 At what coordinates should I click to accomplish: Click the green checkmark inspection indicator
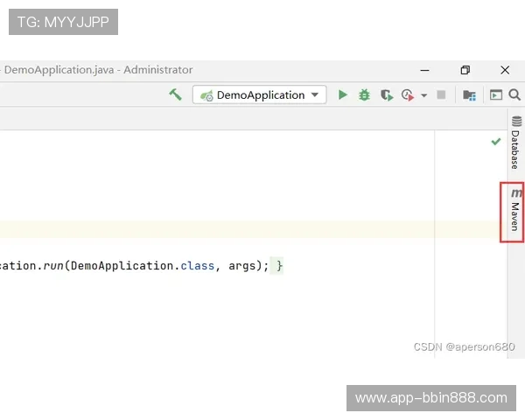pyautogui.click(x=496, y=141)
